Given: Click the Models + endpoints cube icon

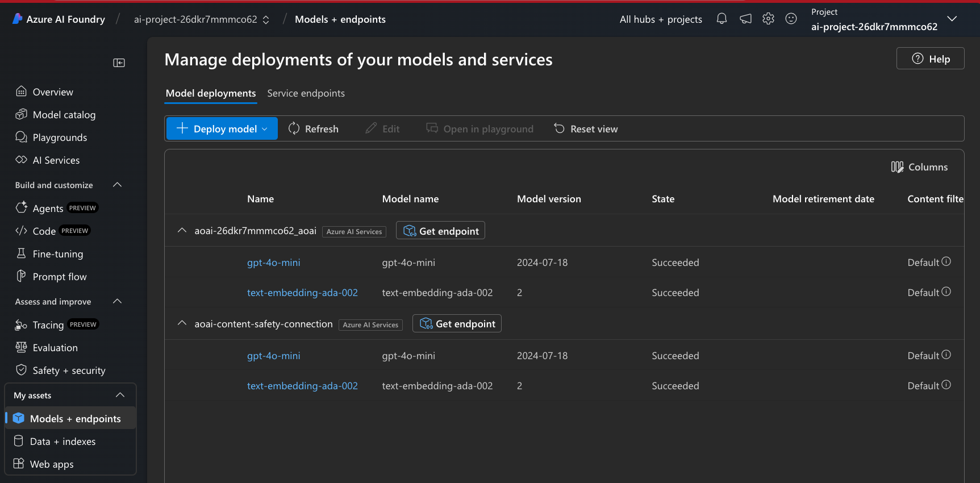Looking at the screenshot, I should [x=18, y=418].
